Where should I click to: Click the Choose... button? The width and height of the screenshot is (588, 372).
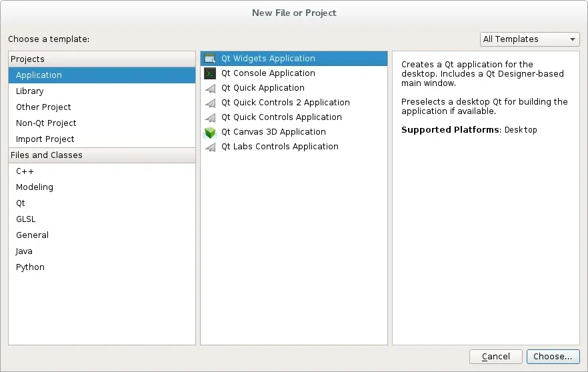(553, 357)
